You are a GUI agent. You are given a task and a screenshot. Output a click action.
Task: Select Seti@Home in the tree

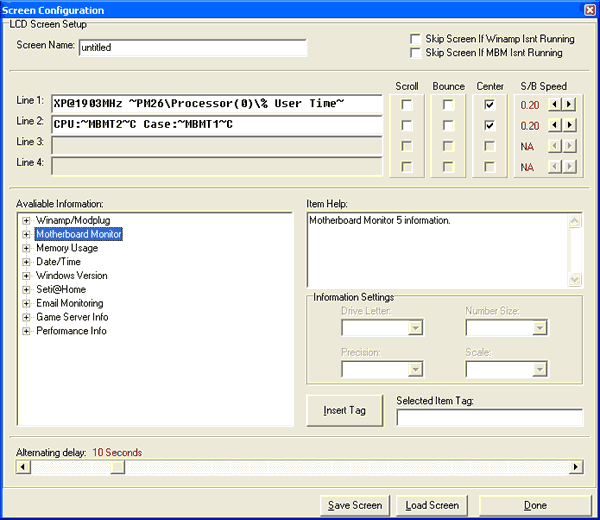61,289
